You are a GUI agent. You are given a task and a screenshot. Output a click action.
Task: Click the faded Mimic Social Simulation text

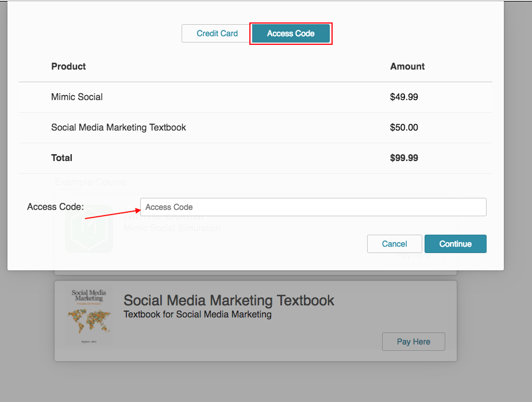tap(172, 228)
